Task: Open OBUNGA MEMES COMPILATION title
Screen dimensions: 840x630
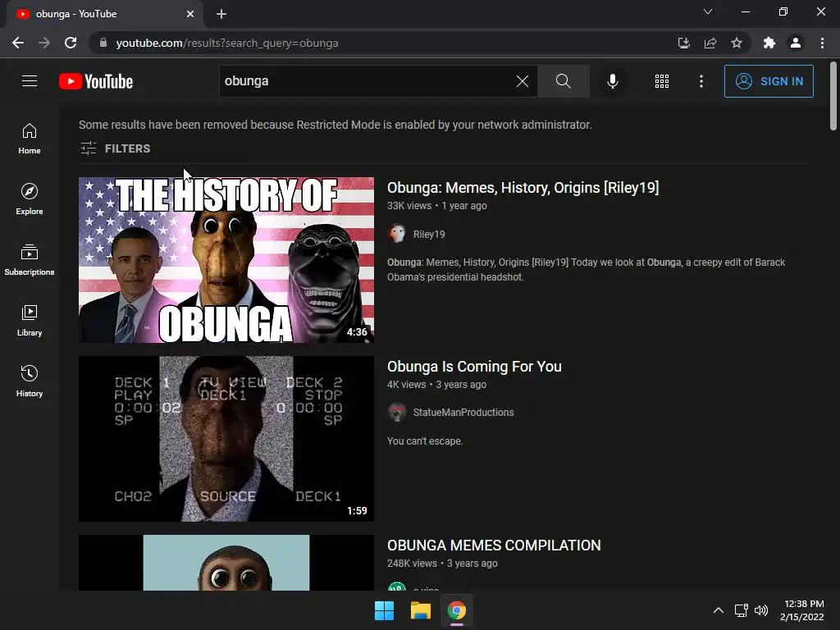Action: 494,546
